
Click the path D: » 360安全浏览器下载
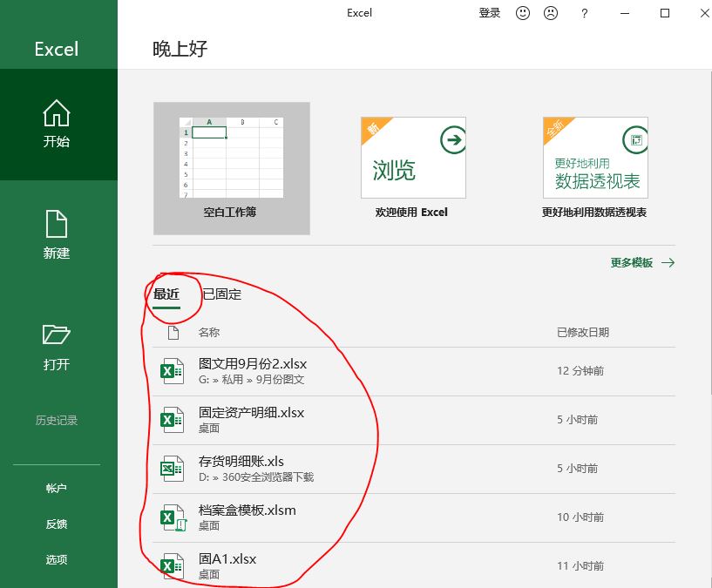coord(256,477)
